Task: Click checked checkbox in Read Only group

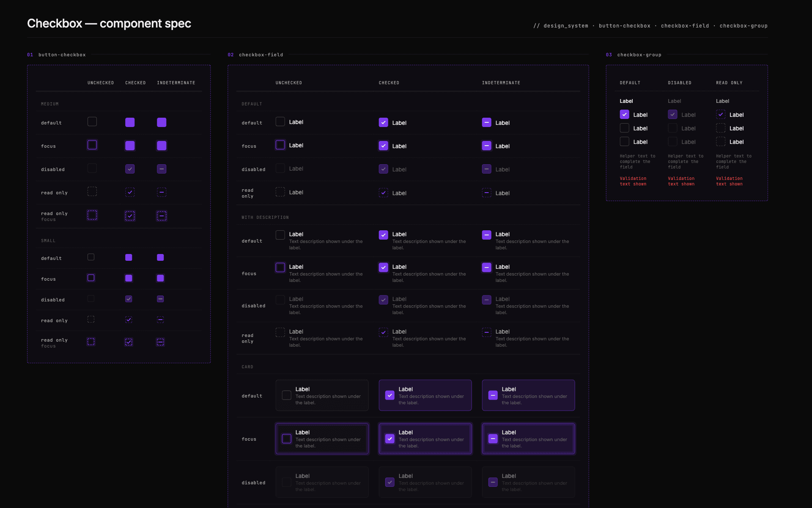Action: (721, 114)
